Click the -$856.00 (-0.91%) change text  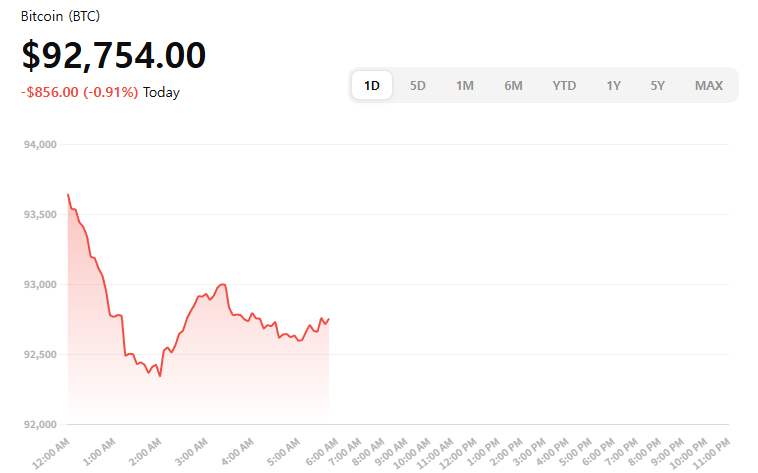(x=79, y=93)
